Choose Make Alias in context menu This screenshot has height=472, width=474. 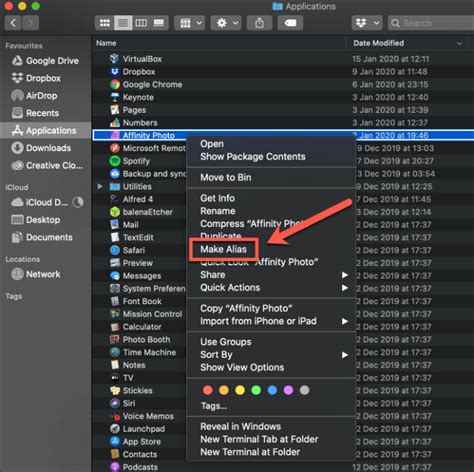pyautogui.click(x=271, y=249)
